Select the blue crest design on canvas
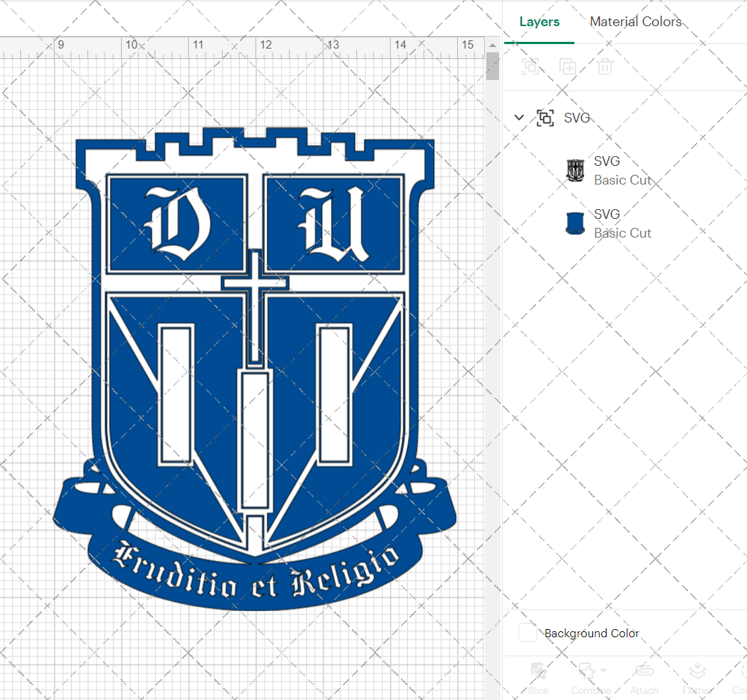This screenshot has width=747, height=700. pos(255,369)
